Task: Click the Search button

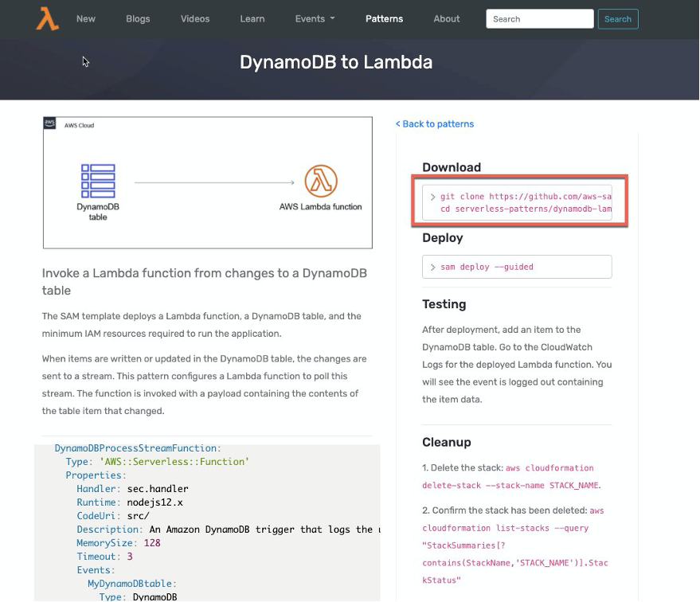Action: [618, 19]
